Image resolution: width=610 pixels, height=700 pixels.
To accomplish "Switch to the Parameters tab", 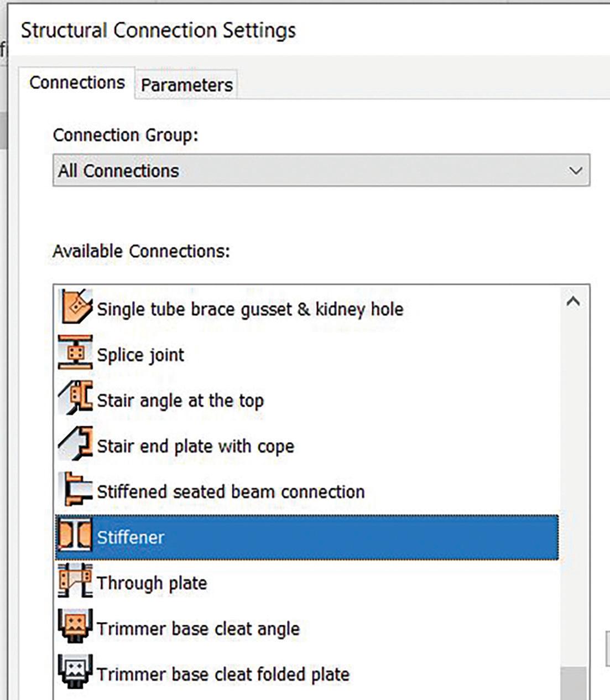I will [x=187, y=85].
